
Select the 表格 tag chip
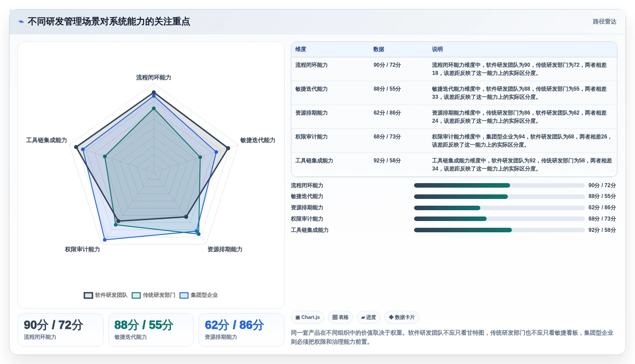pyautogui.click(x=341, y=318)
